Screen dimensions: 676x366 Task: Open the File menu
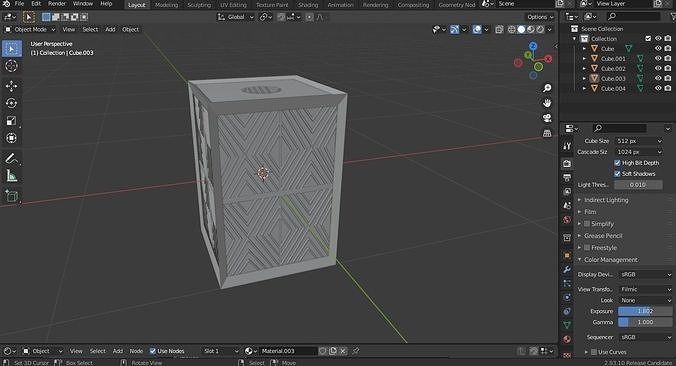point(19,4)
